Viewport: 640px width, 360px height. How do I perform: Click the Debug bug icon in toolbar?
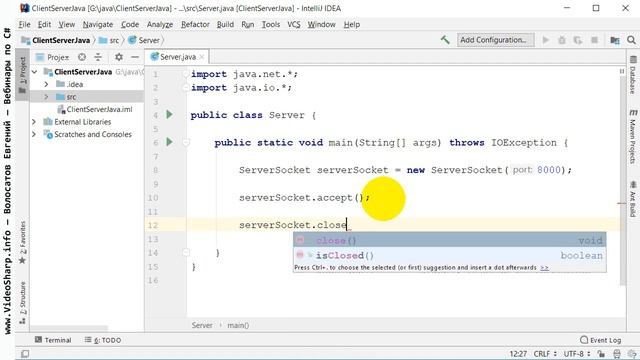coord(562,40)
